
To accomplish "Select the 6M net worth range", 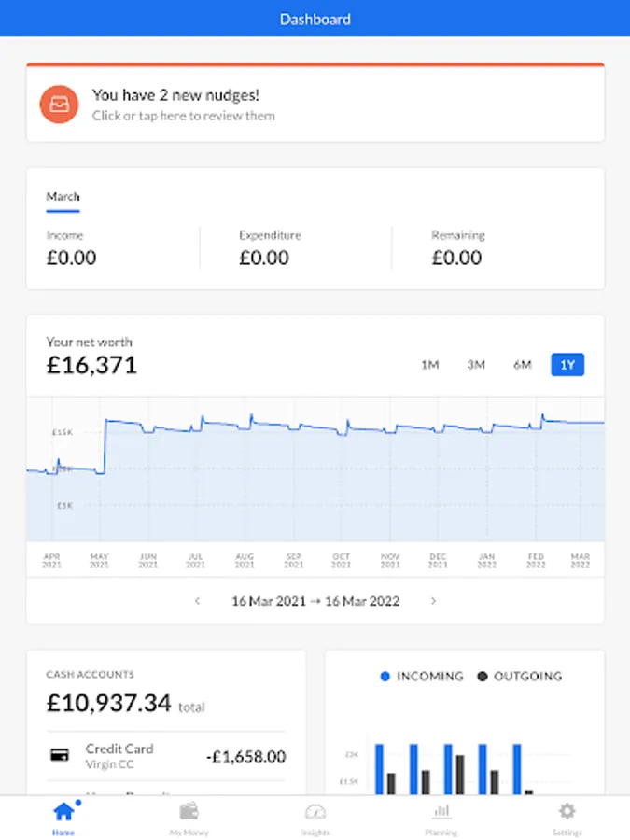I will tap(523, 365).
